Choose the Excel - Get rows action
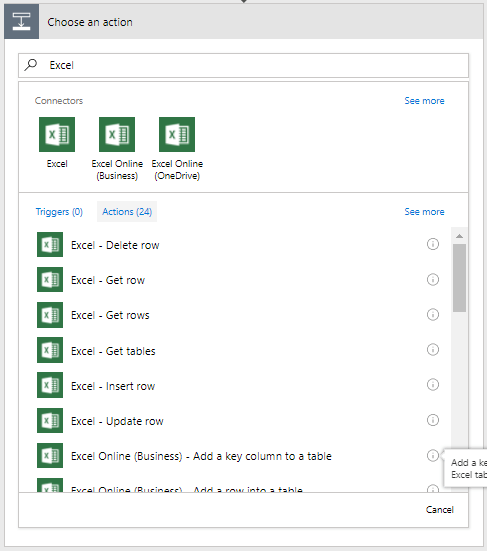Screen dimensions: 487x551 click(x=110, y=315)
